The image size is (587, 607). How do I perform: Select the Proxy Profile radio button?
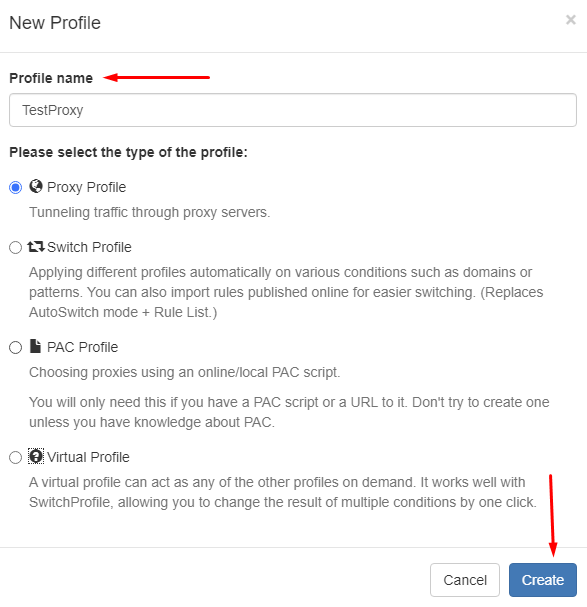[15, 187]
